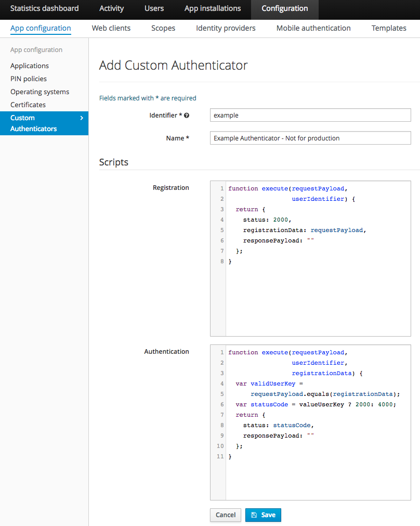Open Mobile authentication sub-tab
The image size is (420, 526).
click(313, 28)
